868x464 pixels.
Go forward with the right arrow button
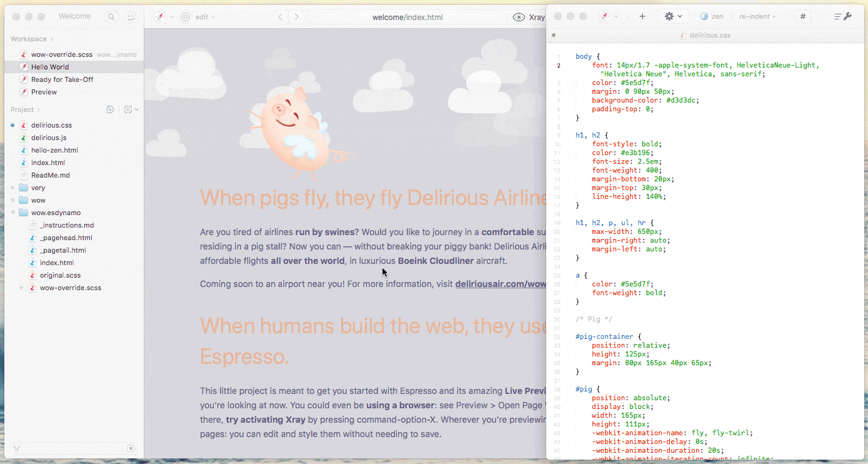tap(297, 18)
